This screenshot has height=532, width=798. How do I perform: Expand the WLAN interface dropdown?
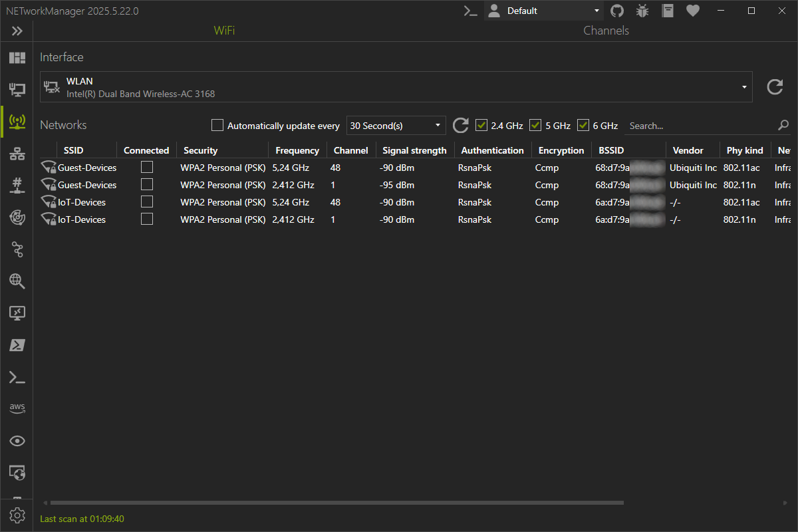[743, 87]
